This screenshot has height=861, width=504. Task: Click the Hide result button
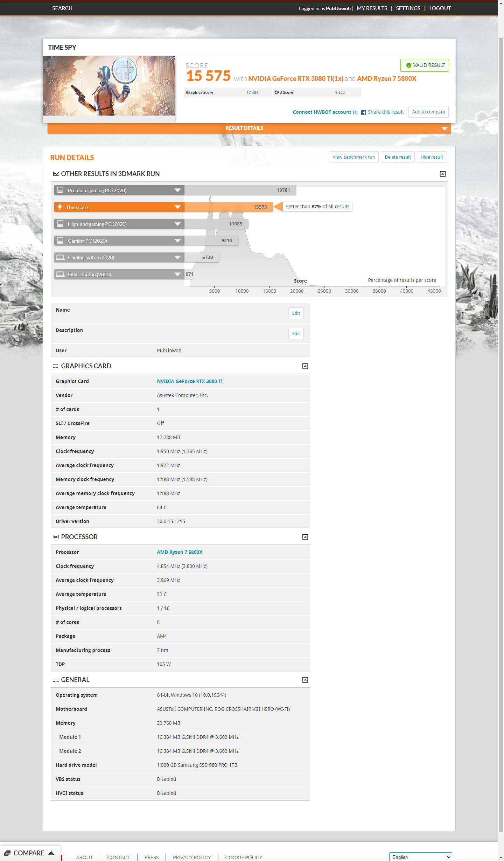tap(432, 157)
